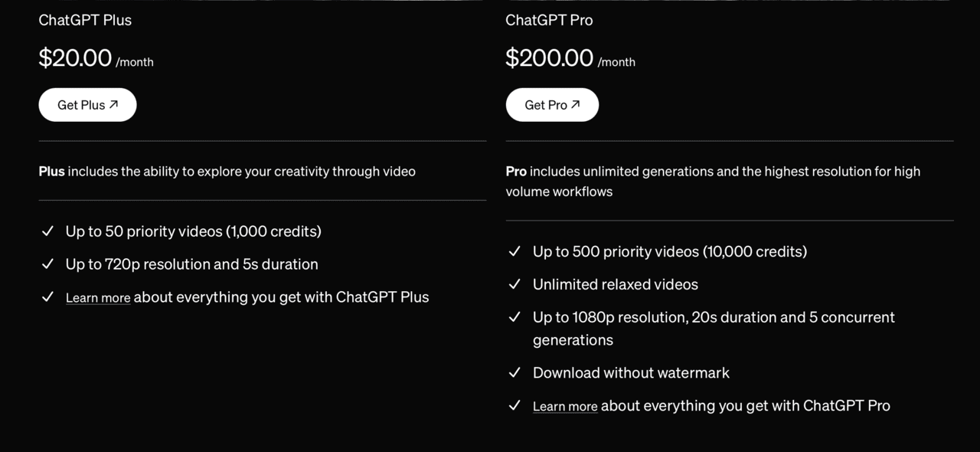980x452 pixels.
Task: Click the Get Pro button
Action: (552, 105)
